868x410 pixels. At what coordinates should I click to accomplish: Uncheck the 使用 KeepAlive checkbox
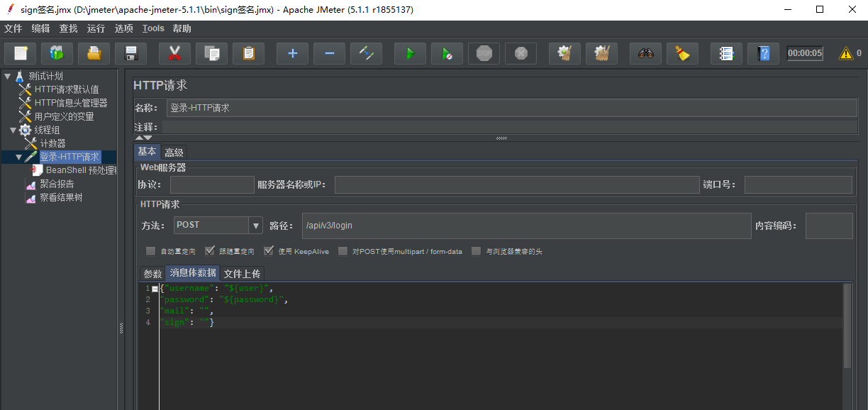coord(269,251)
